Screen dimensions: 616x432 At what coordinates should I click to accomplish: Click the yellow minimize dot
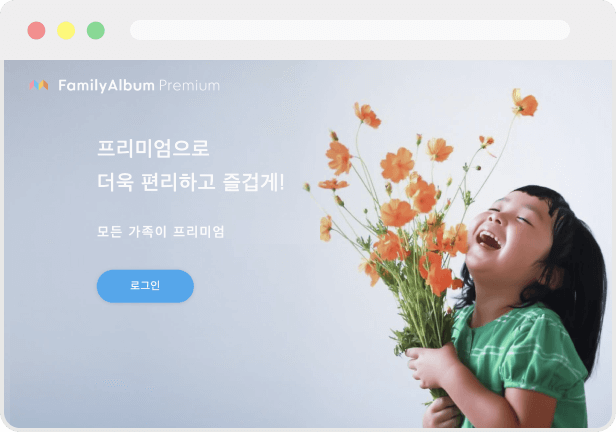point(66,31)
